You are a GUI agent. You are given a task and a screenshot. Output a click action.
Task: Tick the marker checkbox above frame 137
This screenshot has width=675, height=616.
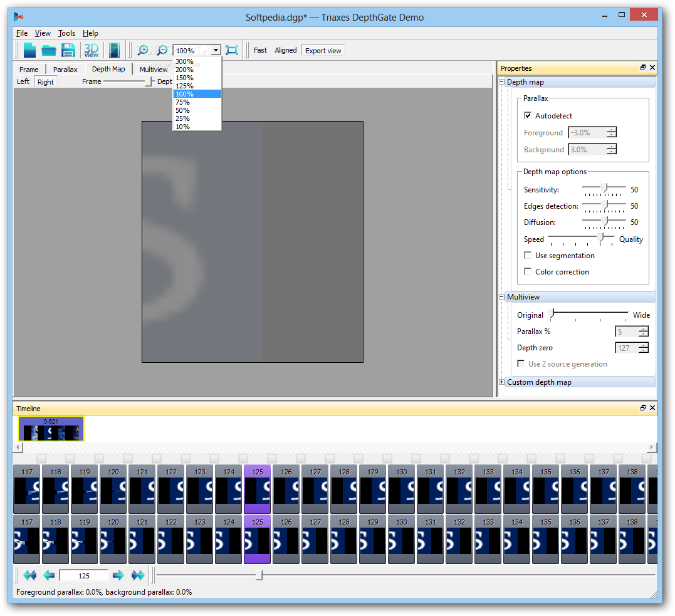[x=618, y=458]
